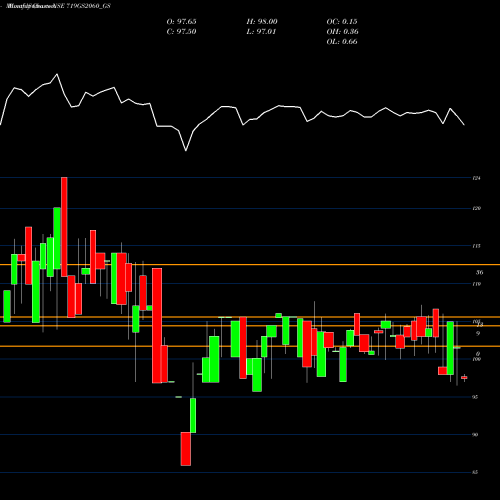500x500 pixels.
Task: Click the lowest dip of the white line
Action: click(x=186, y=151)
